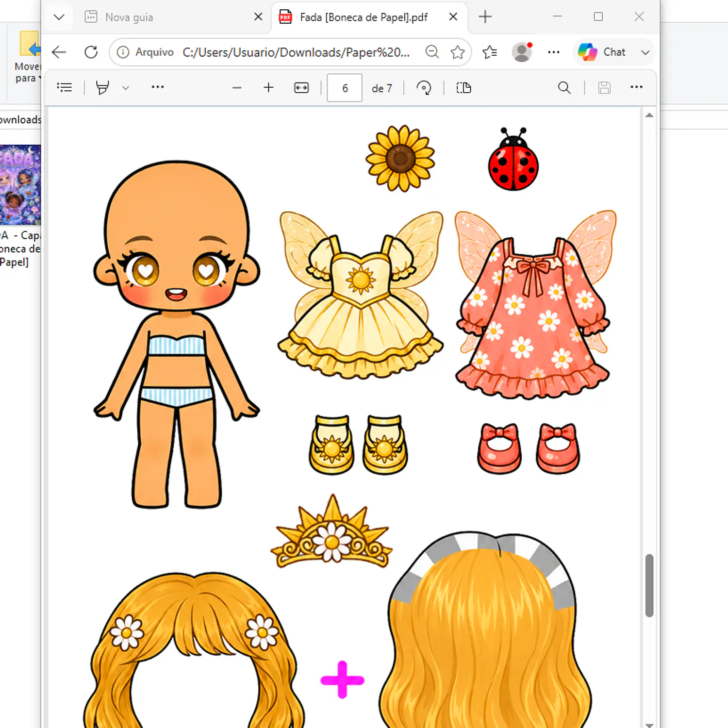
Task: Click the address bar file path
Action: (x=296, y=52)
